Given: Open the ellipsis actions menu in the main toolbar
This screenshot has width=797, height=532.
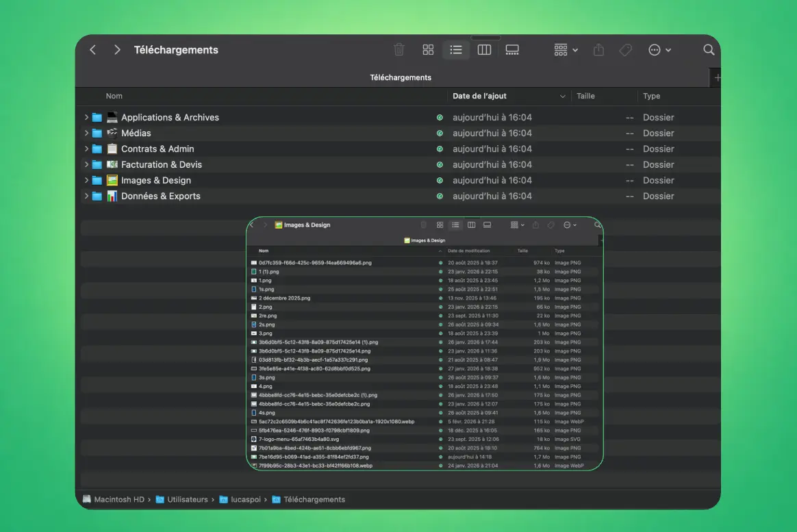Looking at the screenshot, I should point(659,50).
